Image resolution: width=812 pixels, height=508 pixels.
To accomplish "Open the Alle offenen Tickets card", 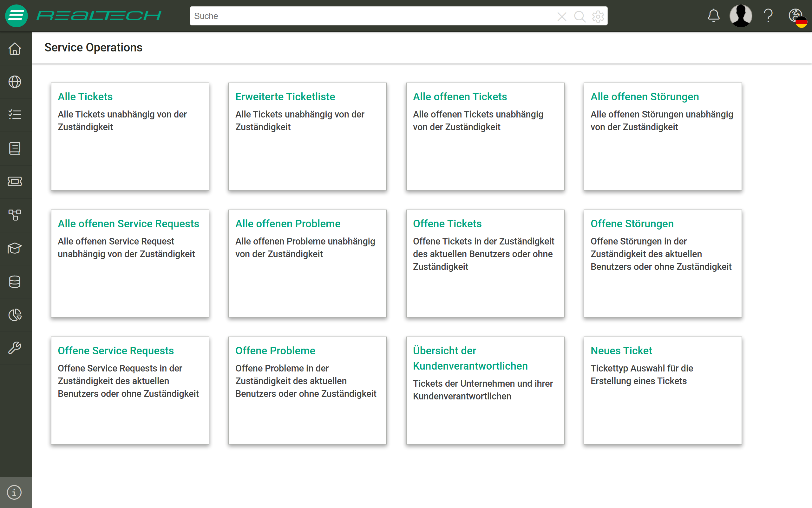I will pyautogui.click(x=485, y=137).
